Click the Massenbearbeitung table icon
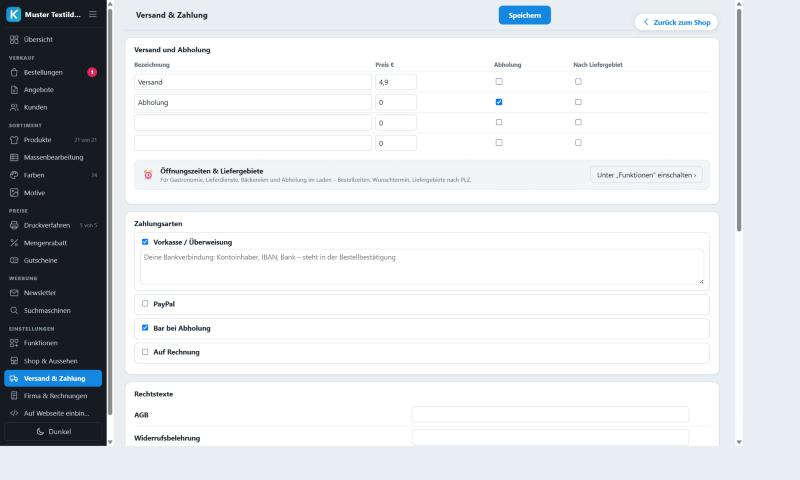800x480 pixels. 14,157
